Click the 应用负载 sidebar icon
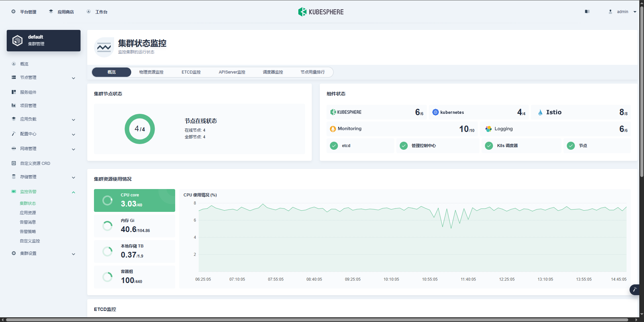The width and height of the screenshot is (644, 322). [x=14, y=119]
